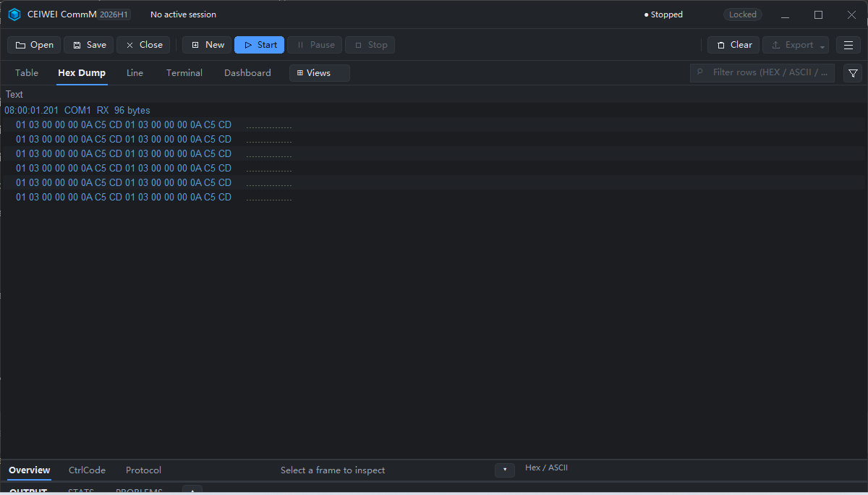Focus the Filter rows search field

click(x=762, y=72)
